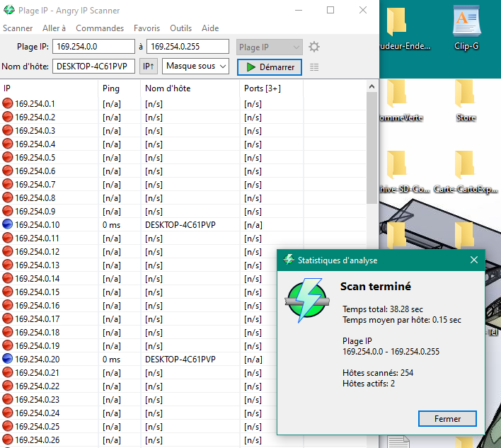Image resolution: width=501 pixels, height=448 pixels.
Task: Select row 169.254.0.12
Action: (x=139, y=251)
